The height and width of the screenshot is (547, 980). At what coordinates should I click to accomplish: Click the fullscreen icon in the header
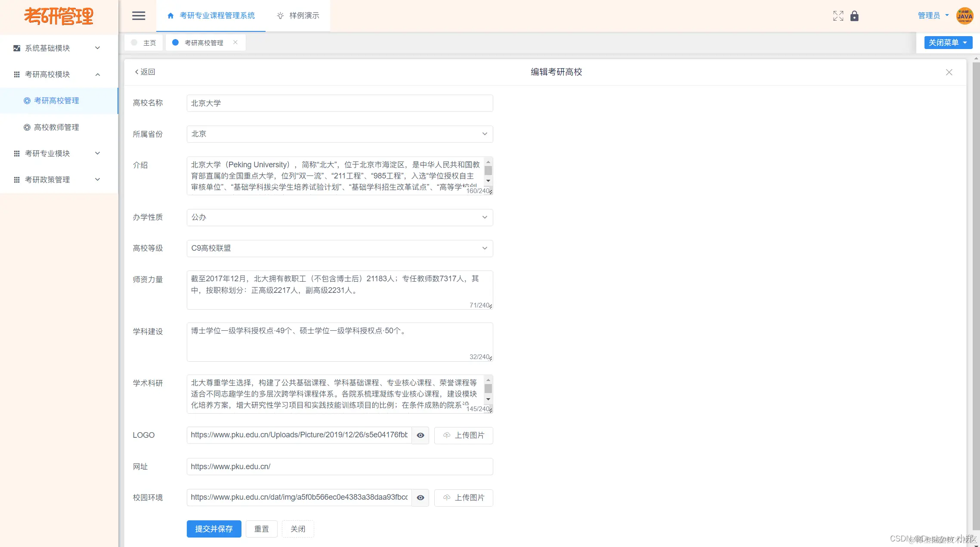(x=838, y=16)
